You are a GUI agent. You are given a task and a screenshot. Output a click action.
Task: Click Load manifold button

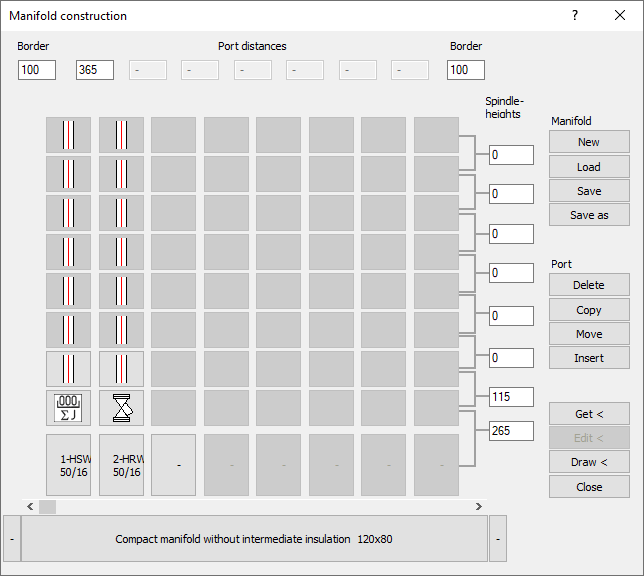pos(589,167)
